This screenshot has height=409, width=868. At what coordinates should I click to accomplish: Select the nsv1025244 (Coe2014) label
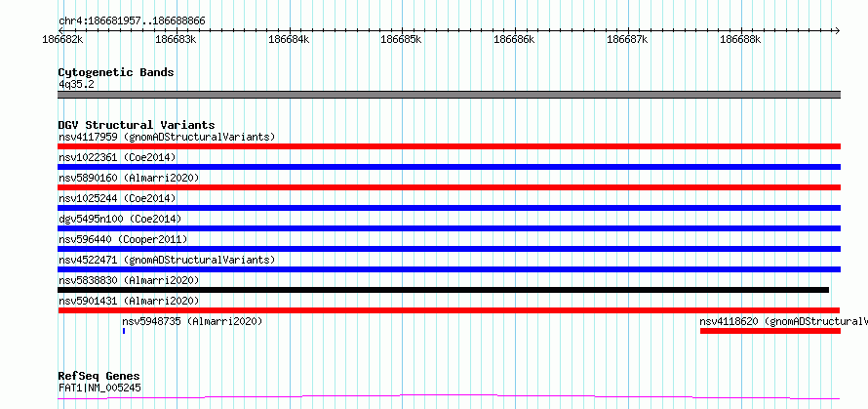[117, 198]
